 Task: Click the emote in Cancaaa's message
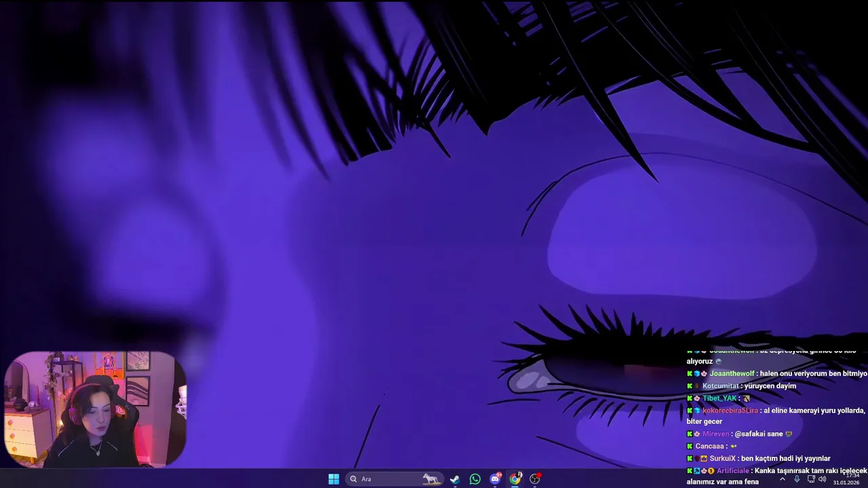point(734,447)
